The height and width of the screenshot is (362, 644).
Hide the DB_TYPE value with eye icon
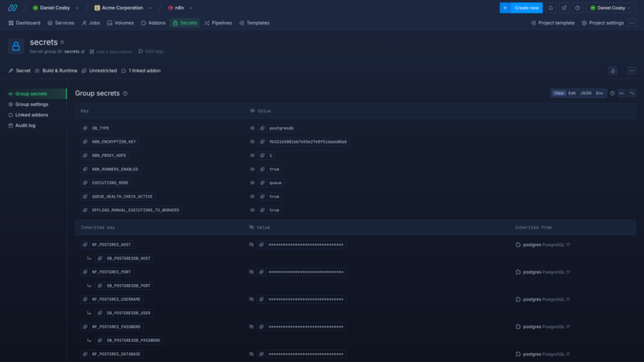(x=252, y=128)
